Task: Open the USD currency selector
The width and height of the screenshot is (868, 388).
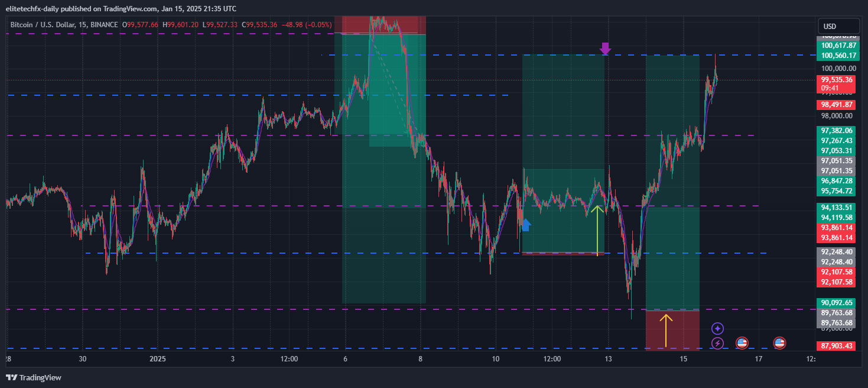Action: coord(838,26)
